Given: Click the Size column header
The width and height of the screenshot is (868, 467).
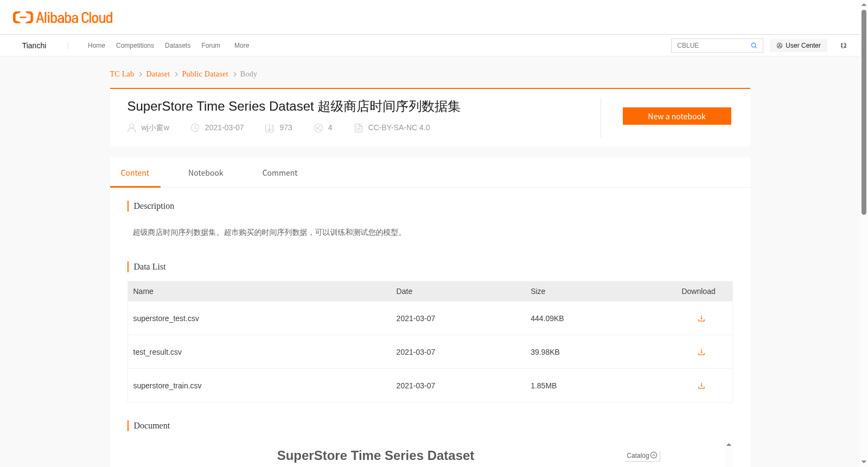Looking at the screenshot, I should (538, 291).
